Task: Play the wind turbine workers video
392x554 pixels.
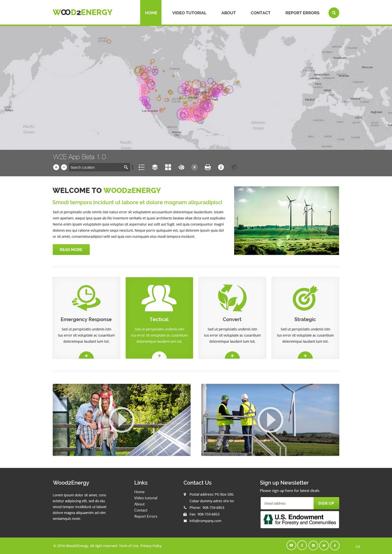Action: click(270, 420)
